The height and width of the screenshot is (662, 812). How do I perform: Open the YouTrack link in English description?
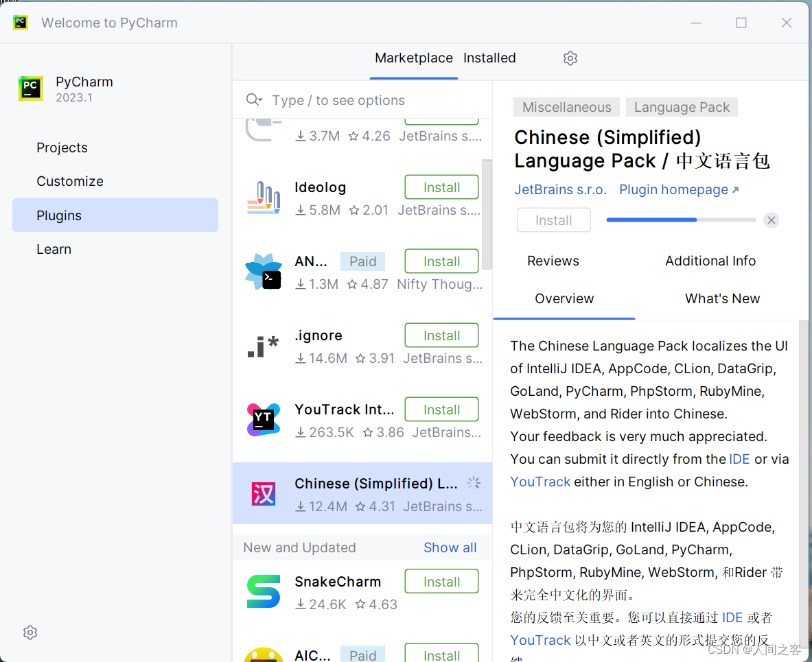click(540, 482)
